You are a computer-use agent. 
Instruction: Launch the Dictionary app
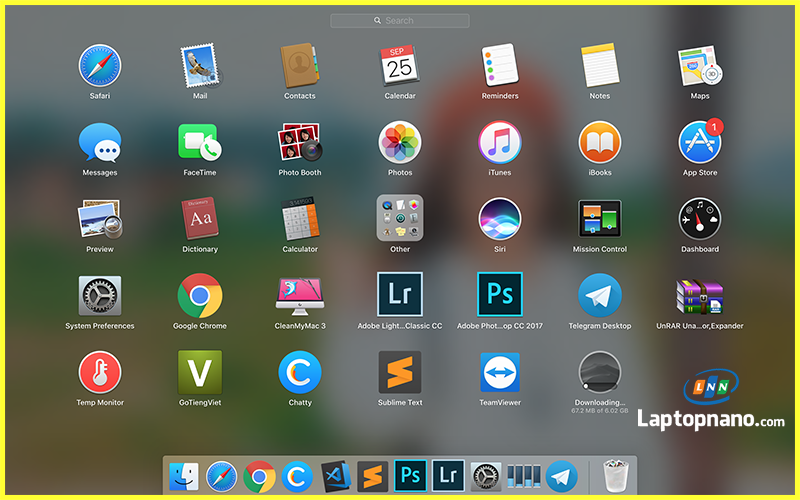pyautogui.click(x=200, y=219)
